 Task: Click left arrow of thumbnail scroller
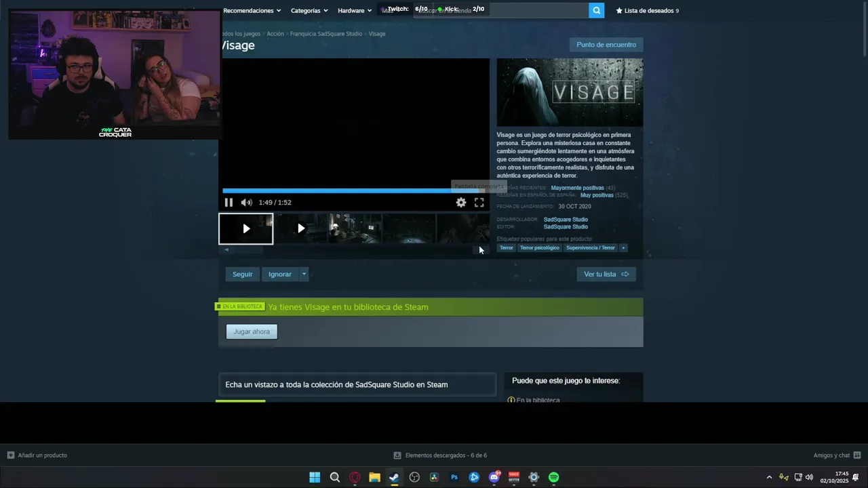226,249
